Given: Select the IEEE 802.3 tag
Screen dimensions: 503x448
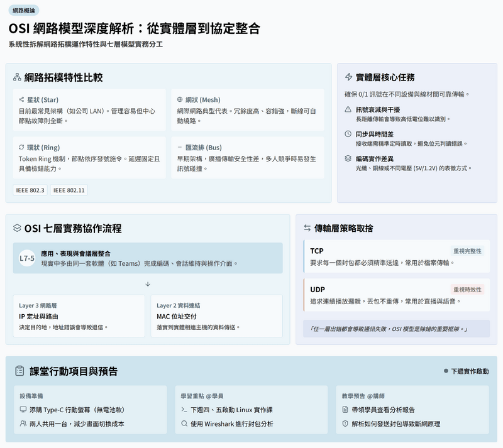Looking at the screenshot, I should click(30, 190).
